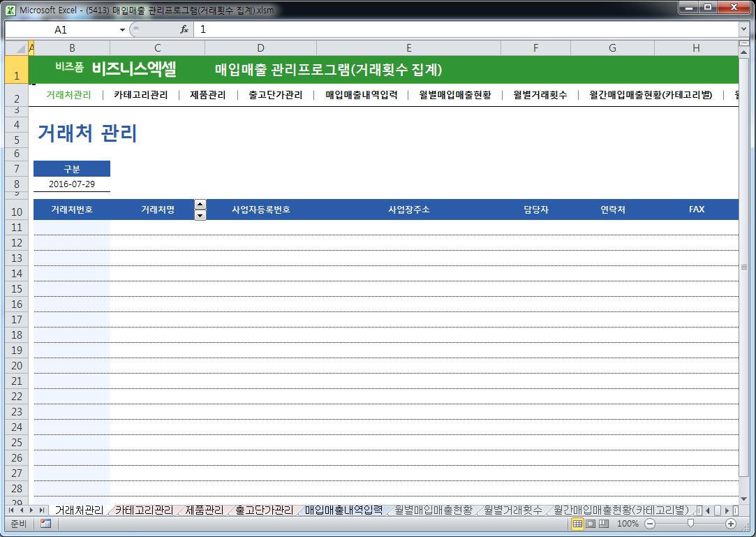This screenshot has width=756, height=537.
Task: Click 거래처 관리 page title
Action: point(87,133)
